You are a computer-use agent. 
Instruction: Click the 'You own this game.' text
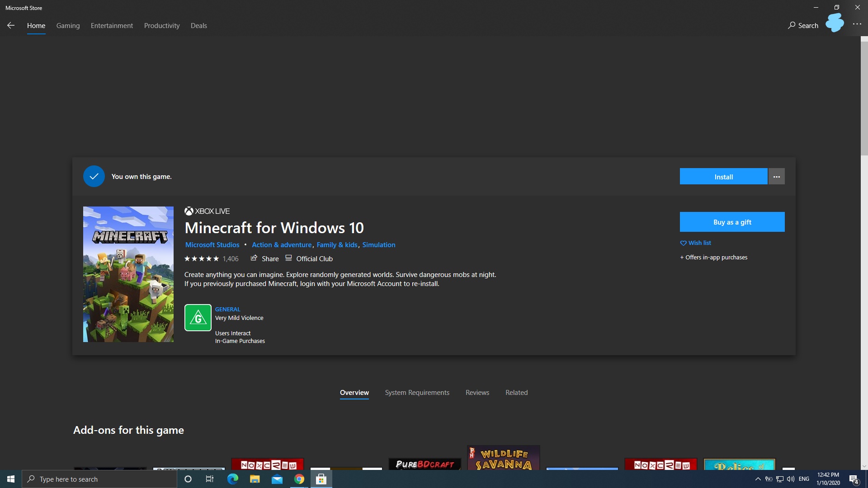pyautogui.click(x=142, y=177)
